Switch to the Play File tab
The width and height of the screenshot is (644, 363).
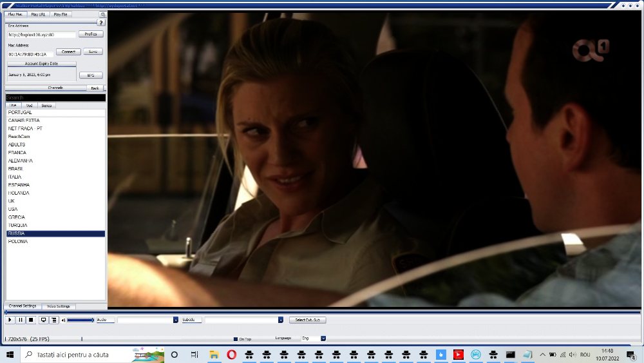61,14
